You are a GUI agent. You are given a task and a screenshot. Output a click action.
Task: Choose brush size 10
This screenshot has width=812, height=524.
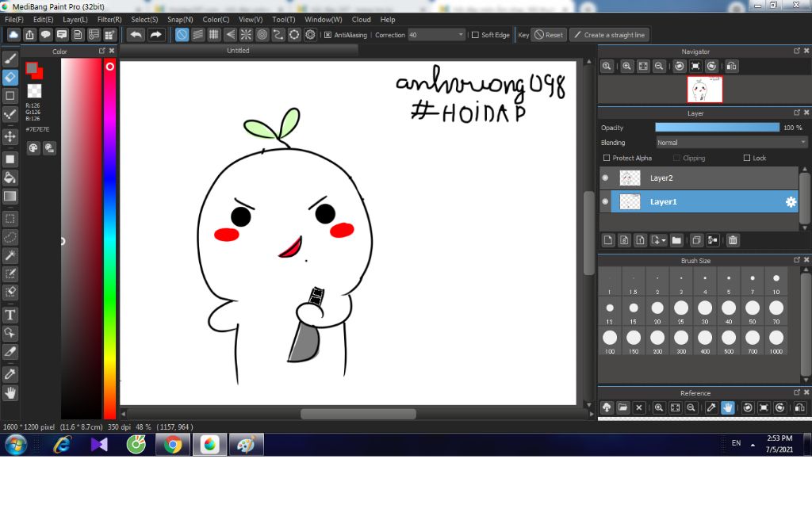point(776,283)
